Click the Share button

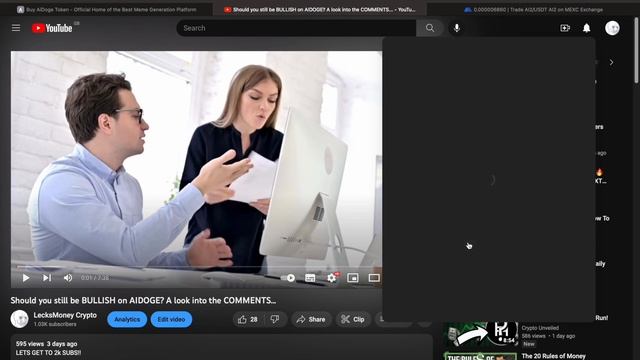pos(311,319)
